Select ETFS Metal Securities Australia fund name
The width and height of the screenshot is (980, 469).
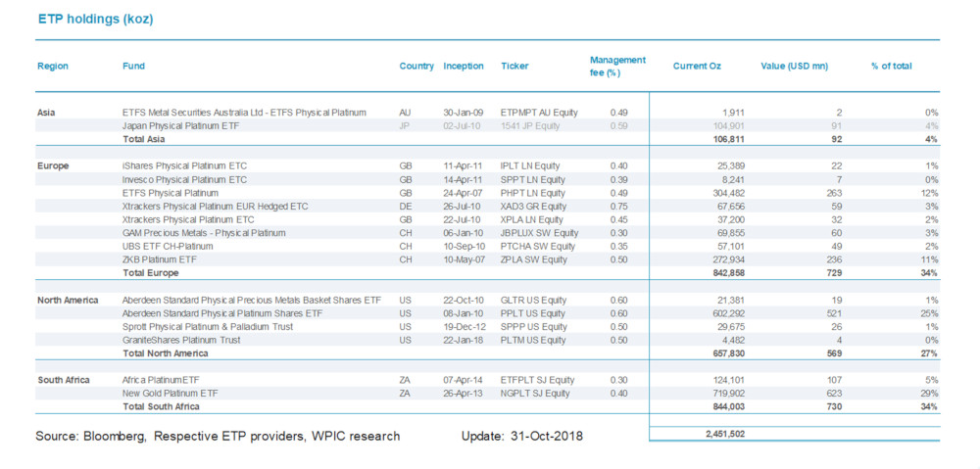click(244, 113)
